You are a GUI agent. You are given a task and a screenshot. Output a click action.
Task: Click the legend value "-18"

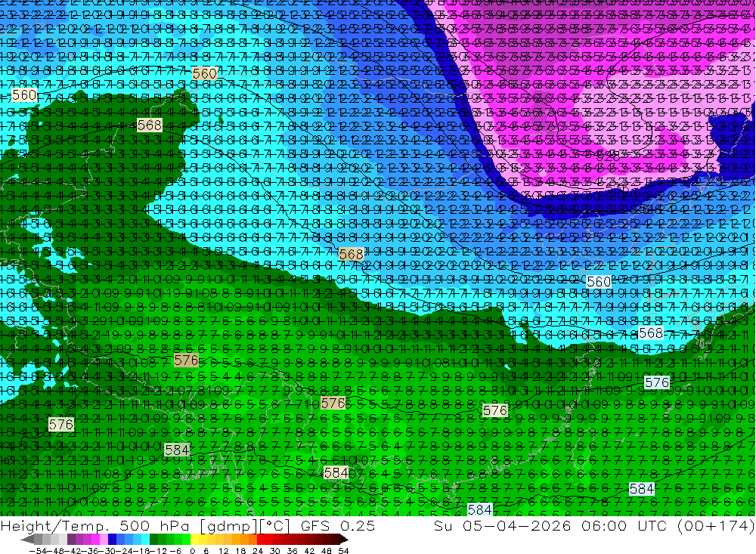[x=141, y=551]
